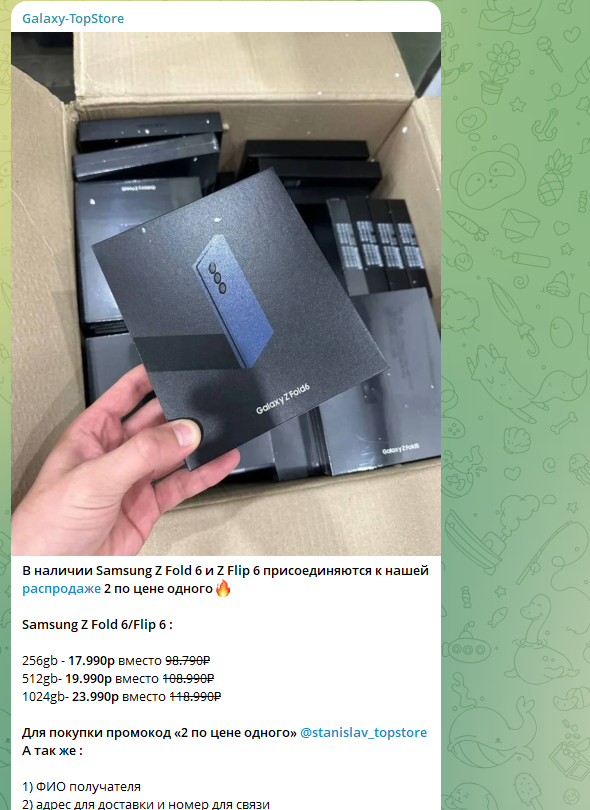This screenshot has height=810, width=590.
Task: Click the 1024gb storage label
Action: point(43,696)
